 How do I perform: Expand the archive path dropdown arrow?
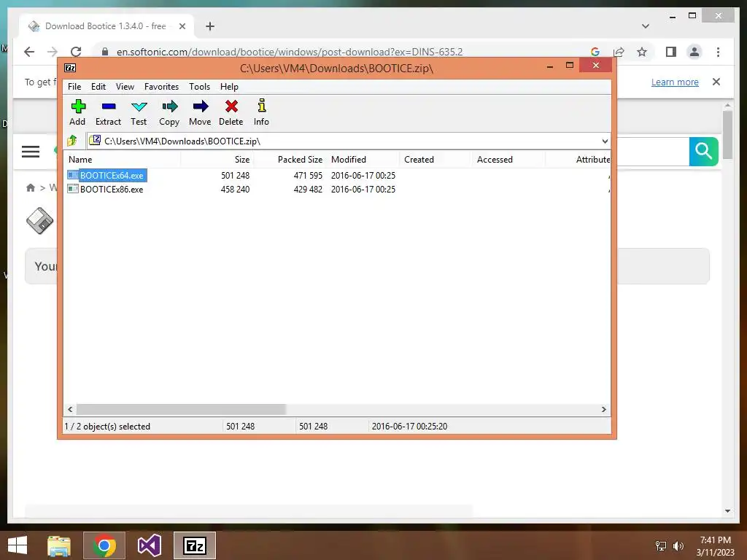click(x=605, y=141)
